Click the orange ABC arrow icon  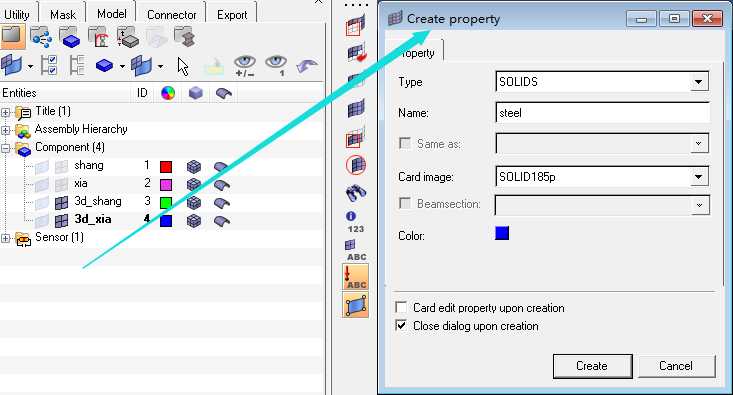coord(355,277)
